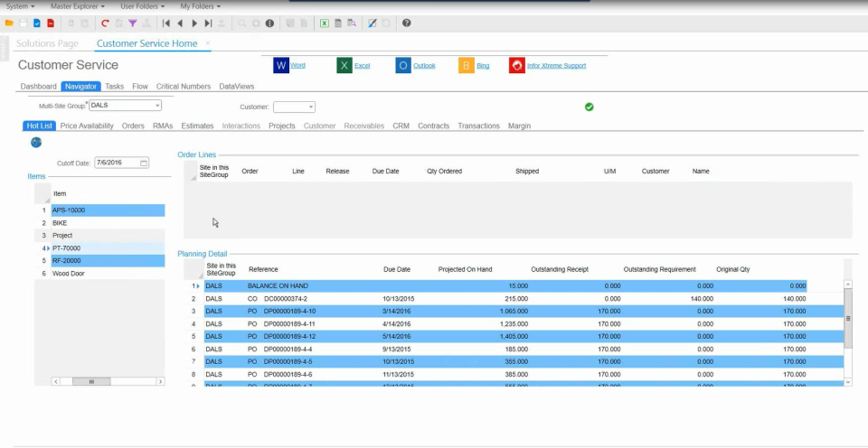Select the DataViews tab
868x448 pixels.
pos(236,87)
